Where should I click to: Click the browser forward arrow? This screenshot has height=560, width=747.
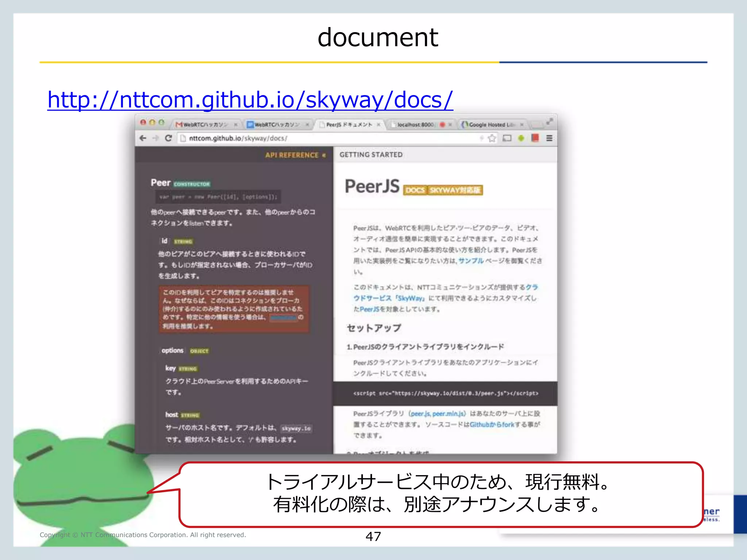pyautogui.click(x=156, y=138)
